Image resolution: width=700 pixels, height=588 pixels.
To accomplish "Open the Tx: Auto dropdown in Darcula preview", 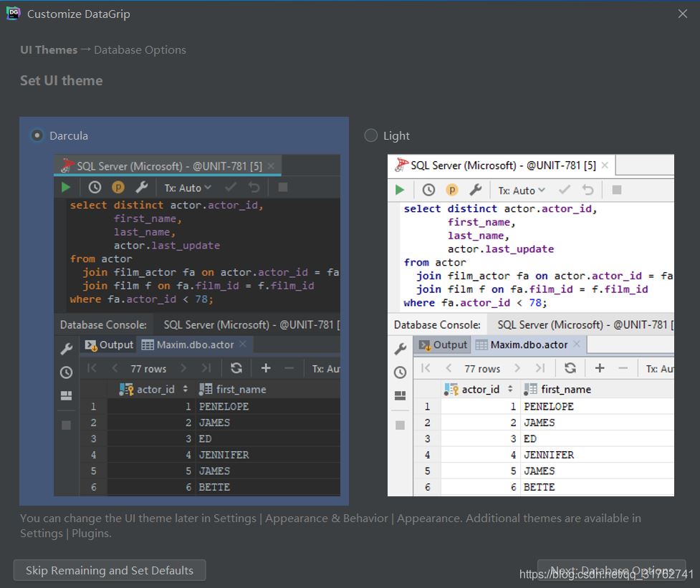I will [x=188, y=188].
